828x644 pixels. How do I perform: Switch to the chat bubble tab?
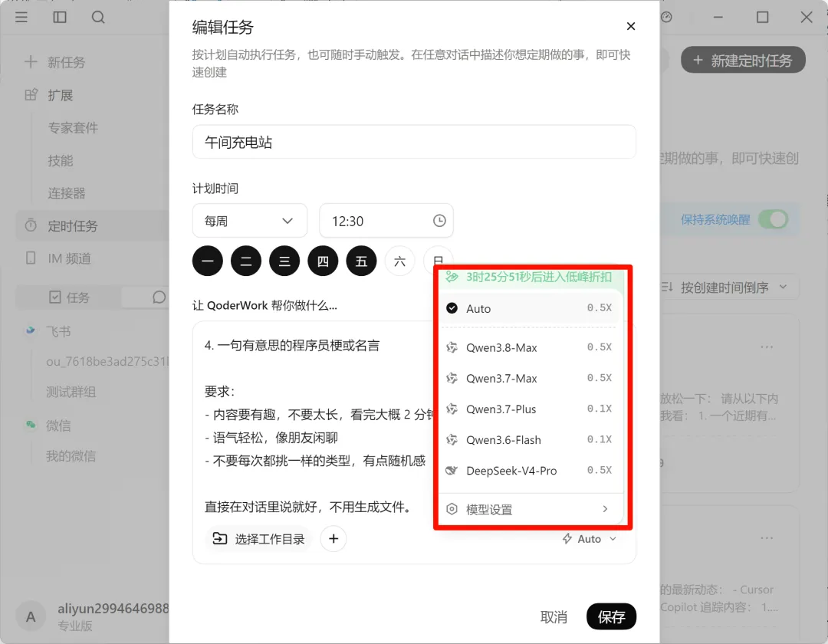click(159, 297)
